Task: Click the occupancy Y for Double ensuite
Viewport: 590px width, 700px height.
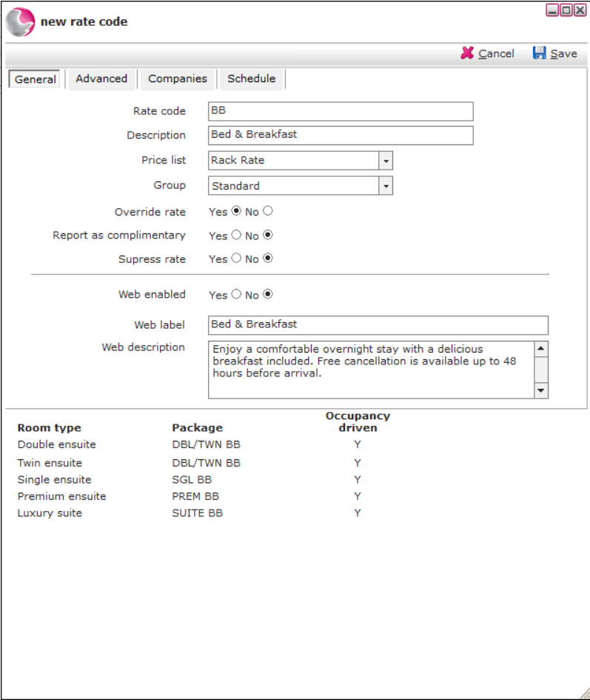Action: pos(358,444)
